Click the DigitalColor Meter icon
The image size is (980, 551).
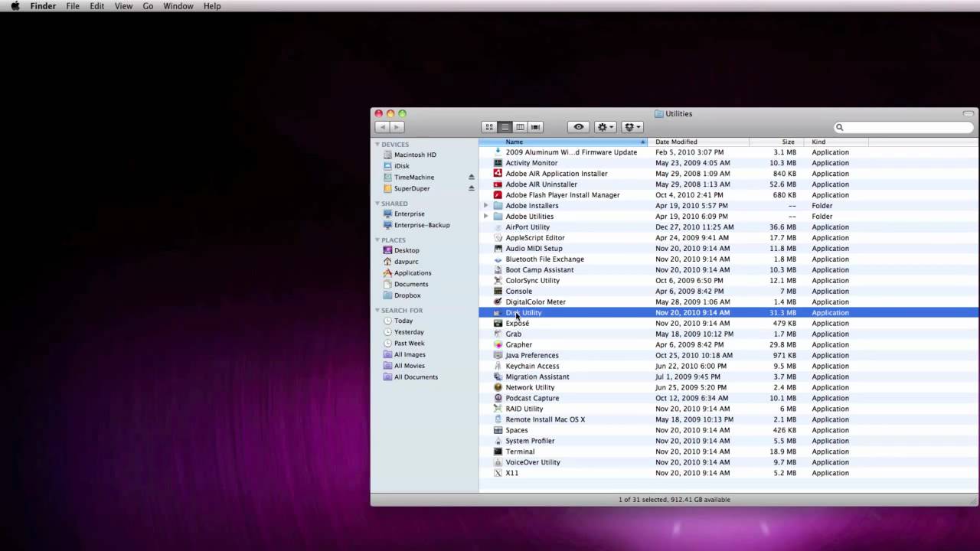[x=498, y=302]
